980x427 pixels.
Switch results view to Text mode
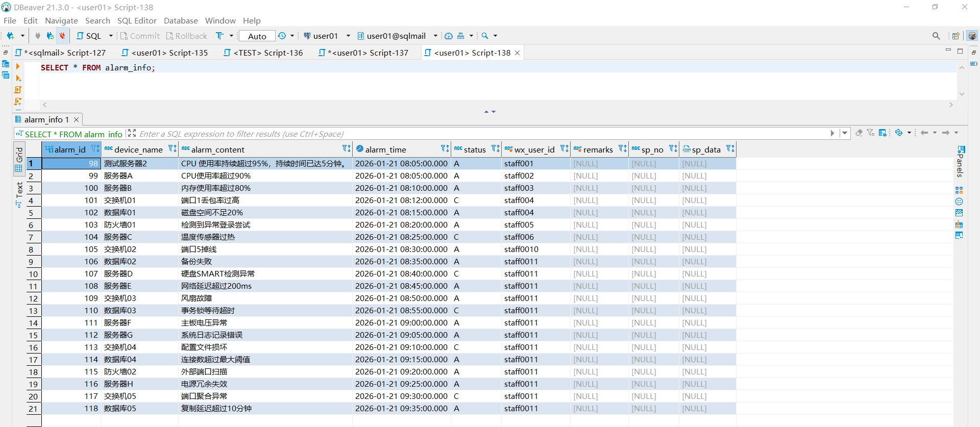tap(19, 194)
